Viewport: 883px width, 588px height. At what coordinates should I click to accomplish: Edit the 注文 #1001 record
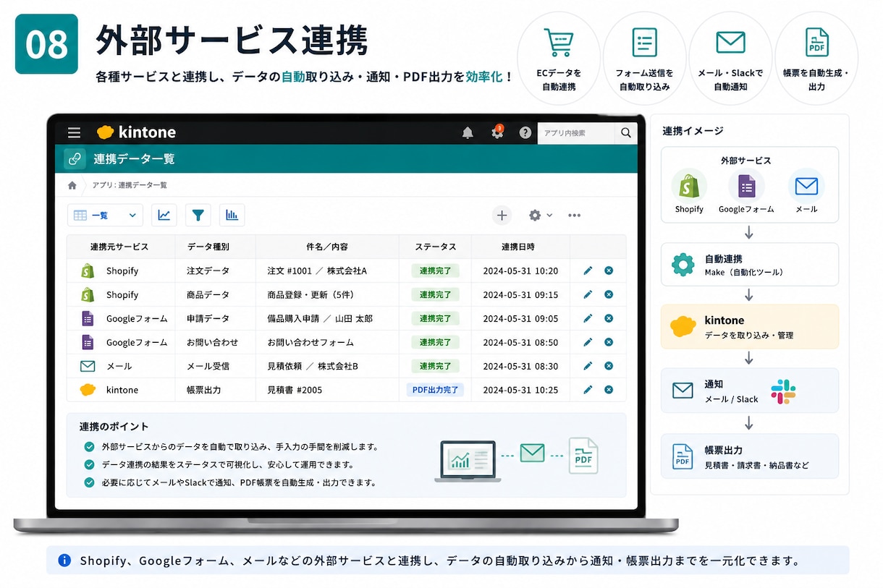[588, 270]
